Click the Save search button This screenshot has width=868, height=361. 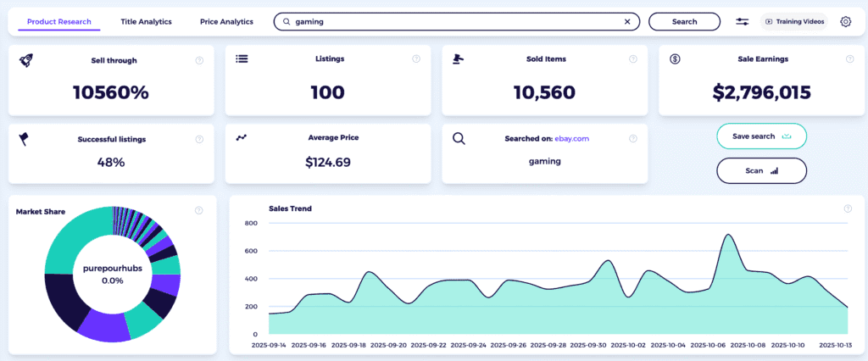click(x=761, y=136)
